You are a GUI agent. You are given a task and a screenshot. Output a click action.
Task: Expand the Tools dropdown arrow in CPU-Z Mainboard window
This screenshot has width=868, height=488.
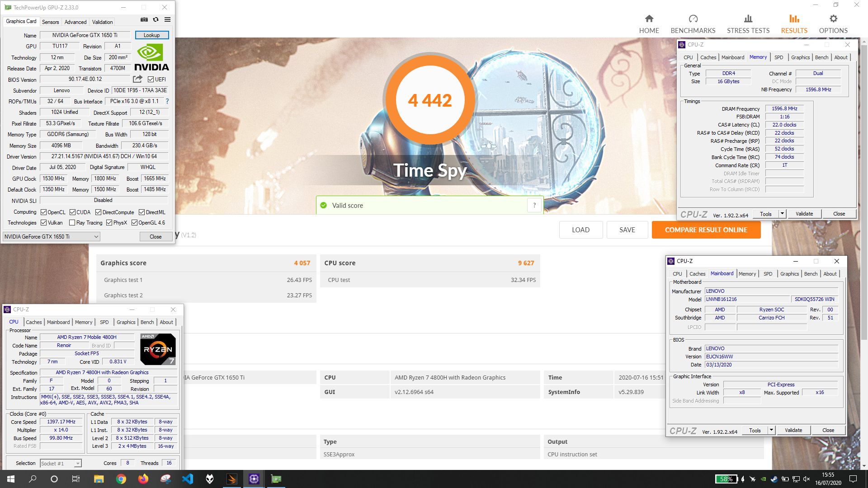[771, 430]
